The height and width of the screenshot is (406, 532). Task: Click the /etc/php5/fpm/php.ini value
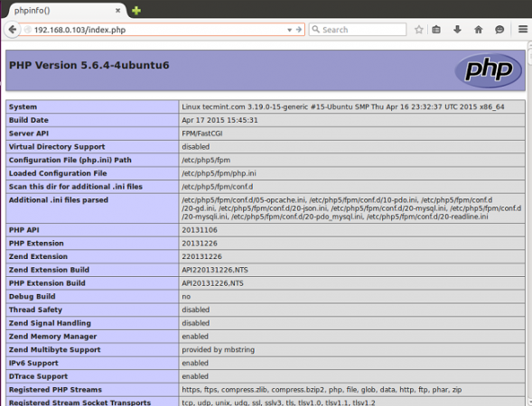[x=219, y=173]
